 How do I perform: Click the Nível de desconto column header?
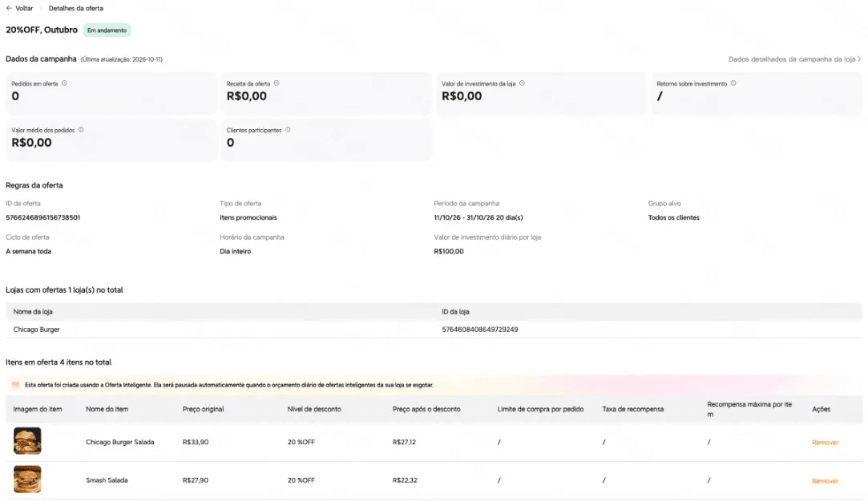314,410
